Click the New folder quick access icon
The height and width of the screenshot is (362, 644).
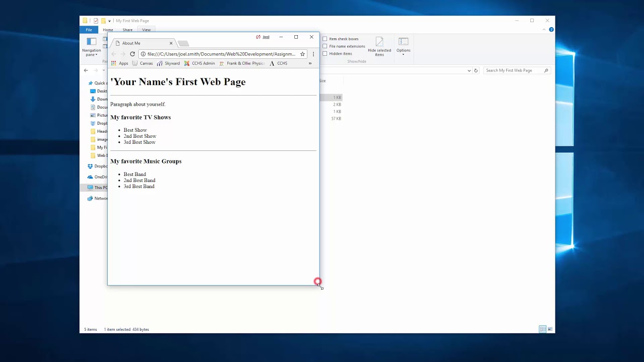coord(103,21)
